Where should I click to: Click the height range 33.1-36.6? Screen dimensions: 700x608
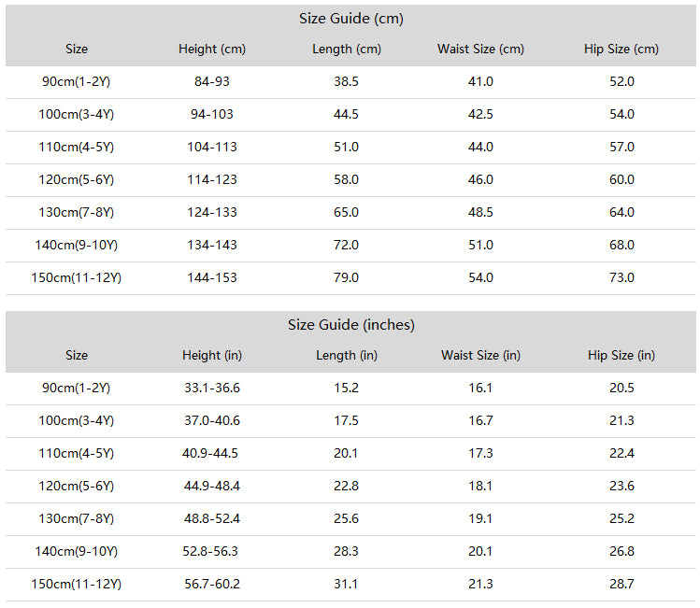[x=212, y=389]
